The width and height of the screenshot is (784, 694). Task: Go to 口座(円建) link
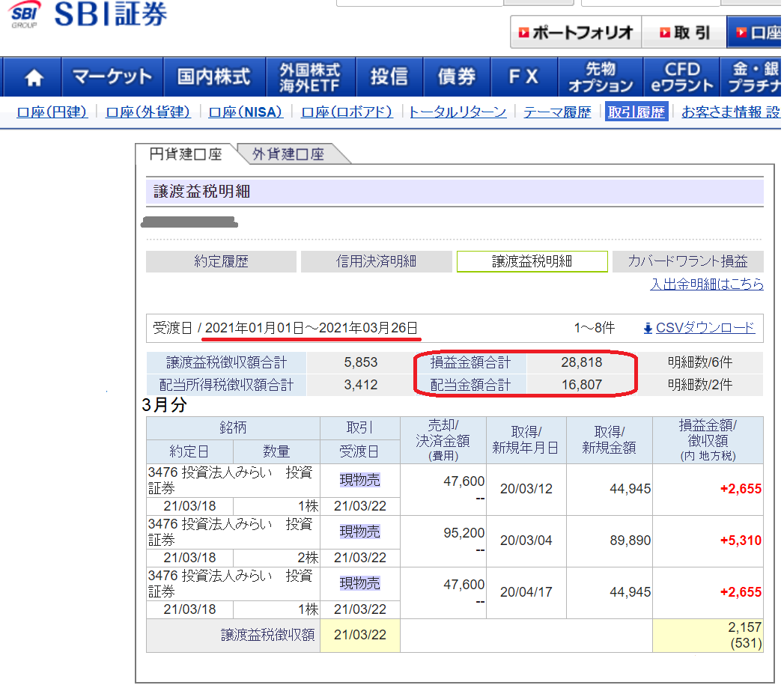pyautogui.click(x=52, y=112)
